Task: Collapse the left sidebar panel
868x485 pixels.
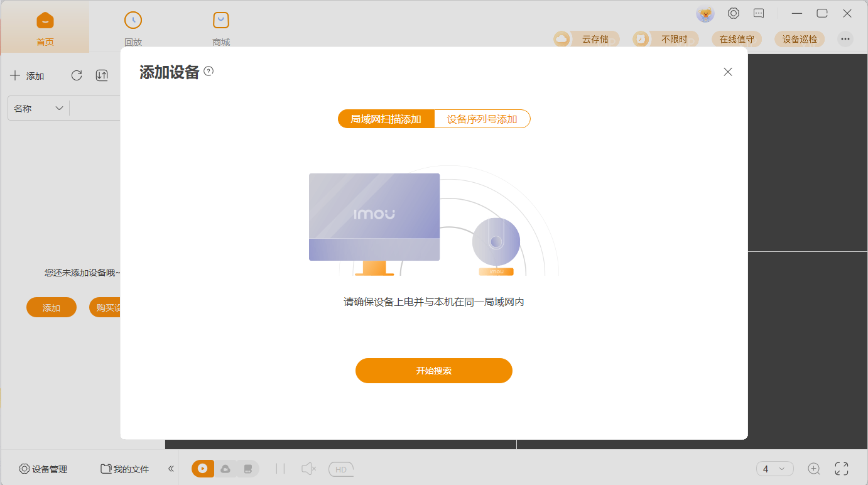Action: click(x=170, y=469)
